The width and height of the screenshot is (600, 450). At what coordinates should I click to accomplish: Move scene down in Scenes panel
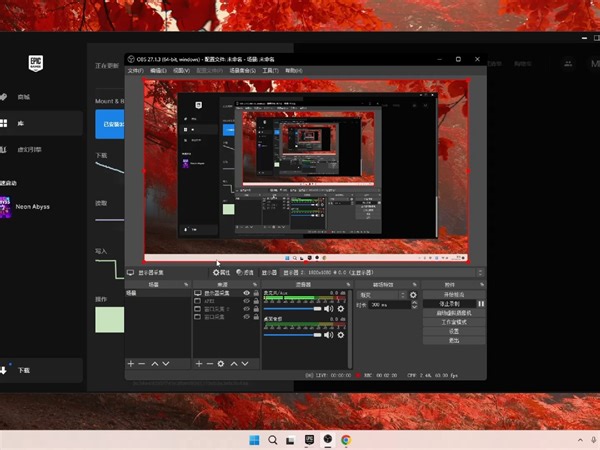[166, 364]
